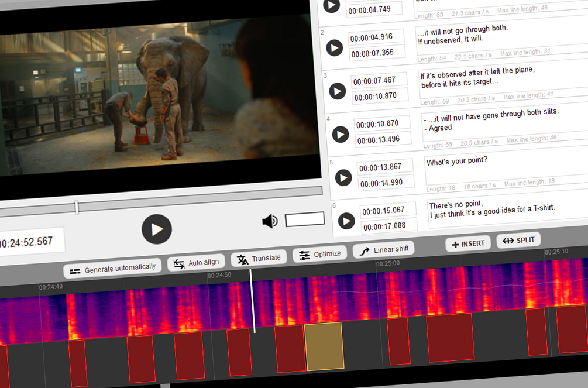This screenshot has width=588, height=388.
Task: Edit start time 00:00:04.916 field
Action: (377, 37)
